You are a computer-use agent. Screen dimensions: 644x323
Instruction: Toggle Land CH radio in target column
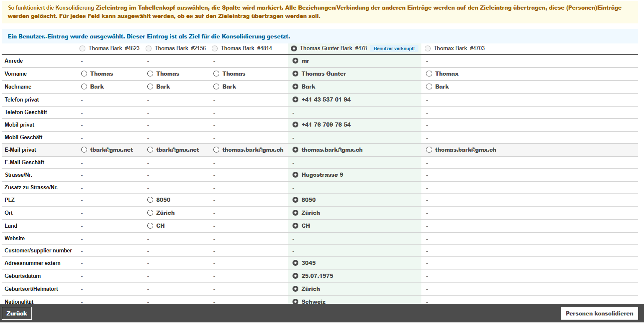click(295, 226)
